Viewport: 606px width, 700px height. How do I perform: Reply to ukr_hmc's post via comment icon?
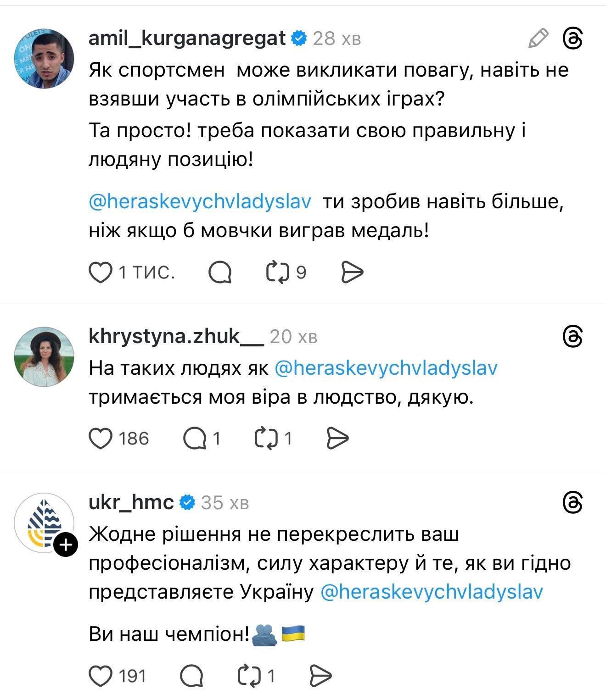click(191, 676)
